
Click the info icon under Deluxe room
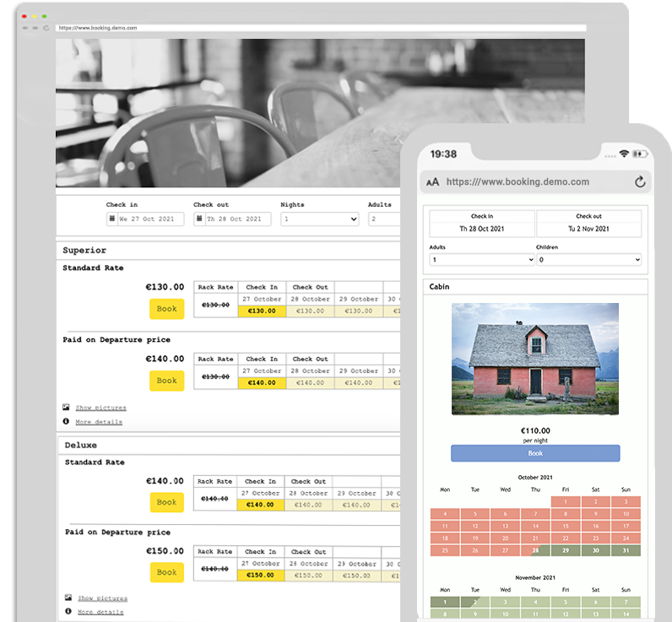(x=68, y=611)
